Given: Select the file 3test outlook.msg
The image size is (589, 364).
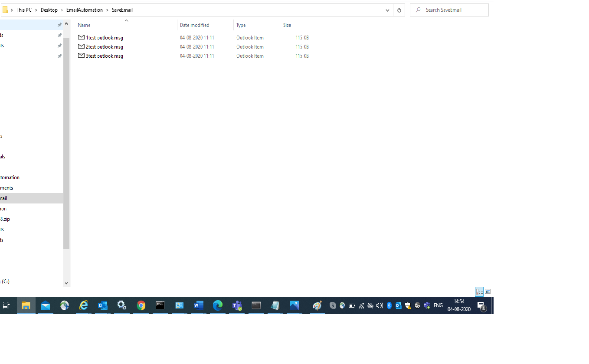Looking at the screenshot, I should pos(105,56).
